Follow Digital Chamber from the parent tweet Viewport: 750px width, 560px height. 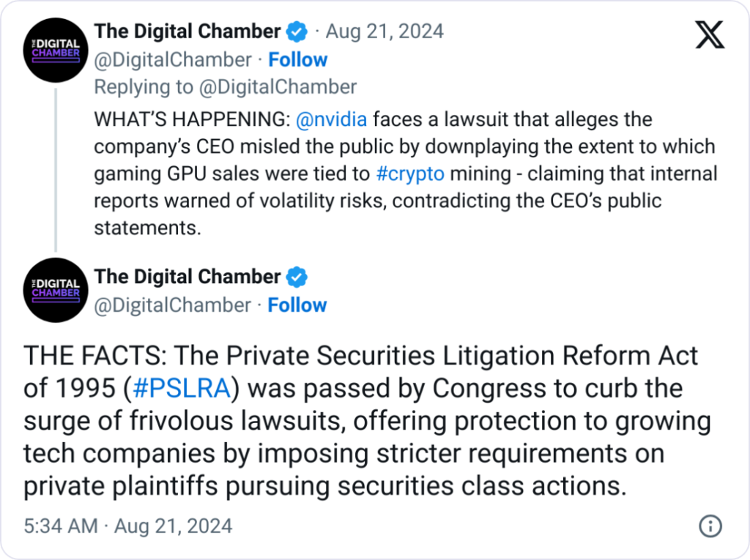tap(297, 59)
